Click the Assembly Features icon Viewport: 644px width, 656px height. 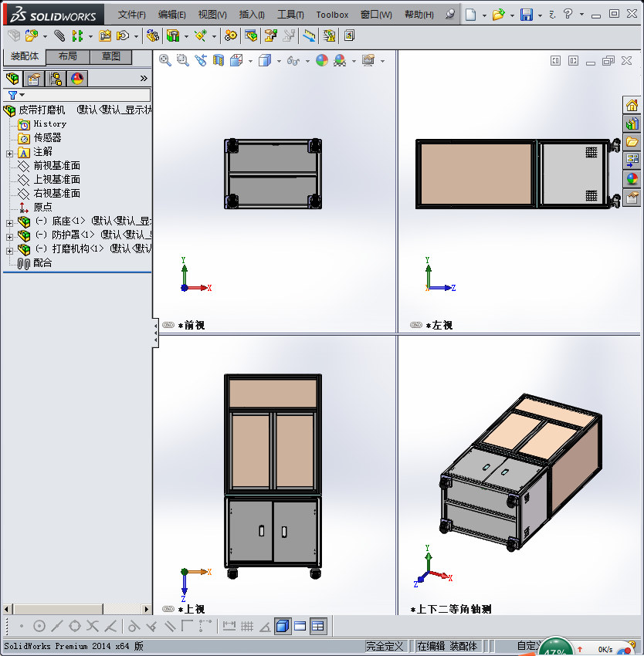[173, 36]
